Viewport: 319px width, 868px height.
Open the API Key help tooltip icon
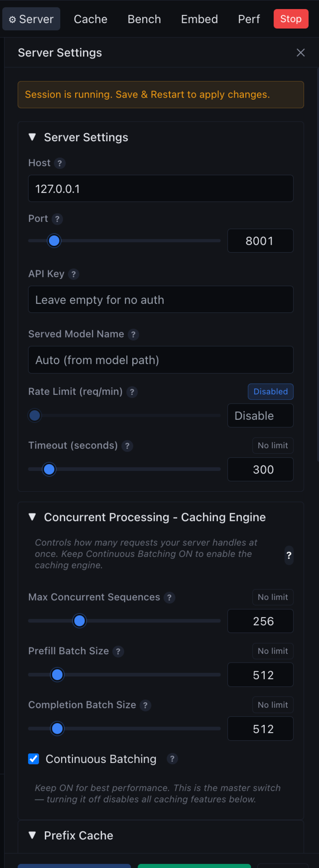[73, 274]
